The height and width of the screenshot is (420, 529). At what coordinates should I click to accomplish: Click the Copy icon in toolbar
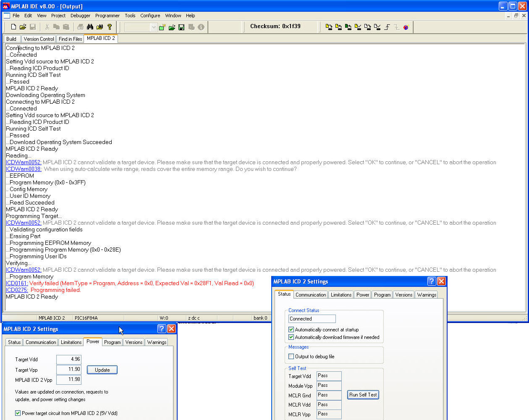[x=56, y=27]
